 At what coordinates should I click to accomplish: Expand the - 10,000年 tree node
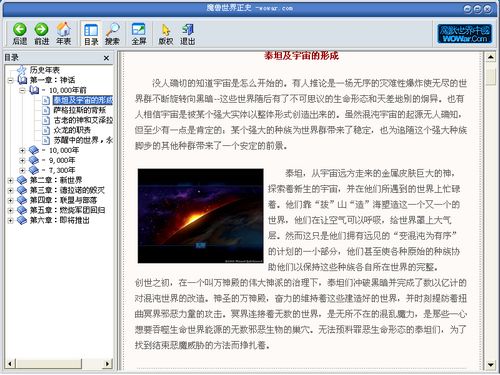coord(22,150)
